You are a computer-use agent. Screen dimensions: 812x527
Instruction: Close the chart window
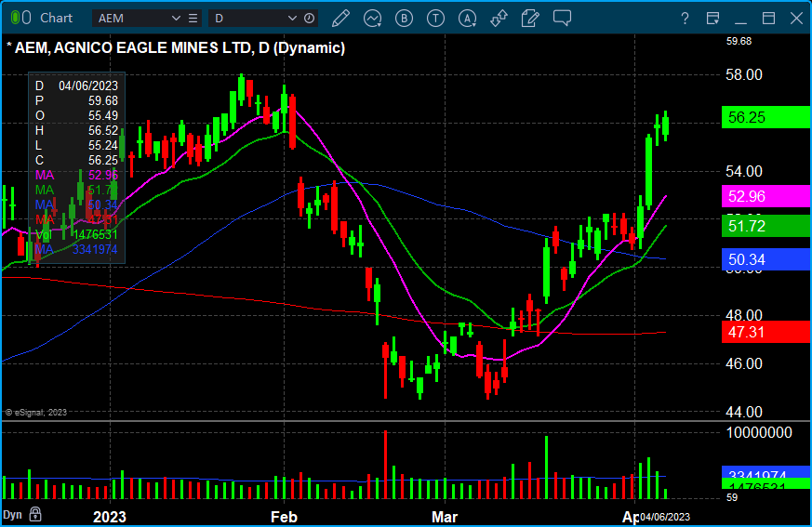coord(796,18)
